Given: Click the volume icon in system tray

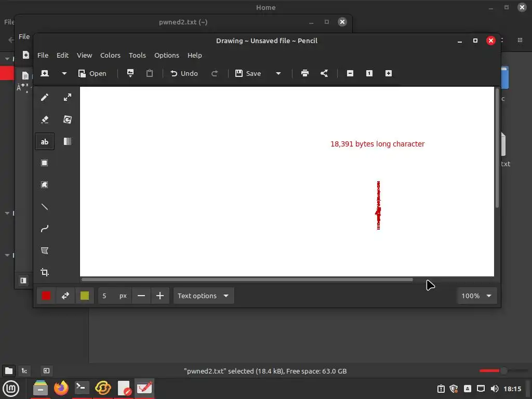Looking at the screenshot, I should click(495, 389).
